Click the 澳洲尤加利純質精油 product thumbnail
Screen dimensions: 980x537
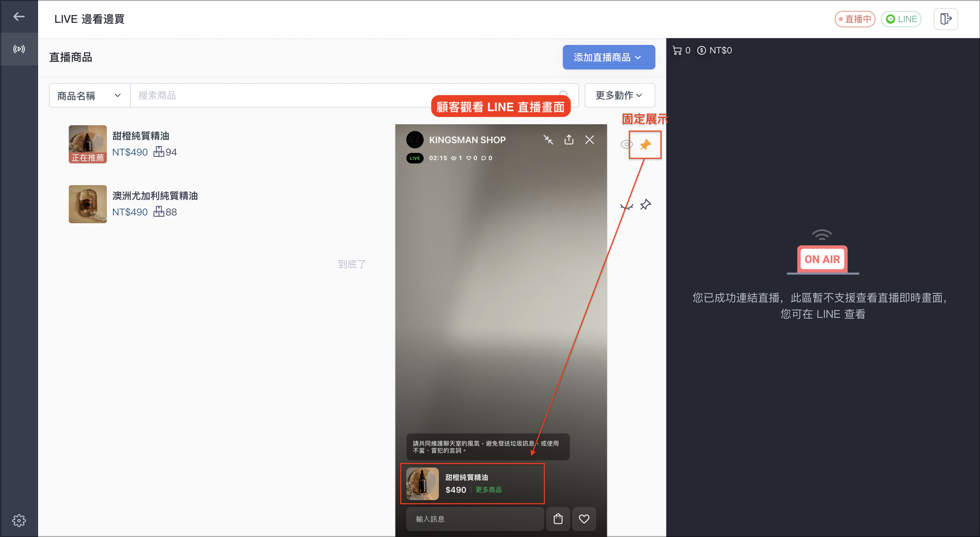point(87,204)
